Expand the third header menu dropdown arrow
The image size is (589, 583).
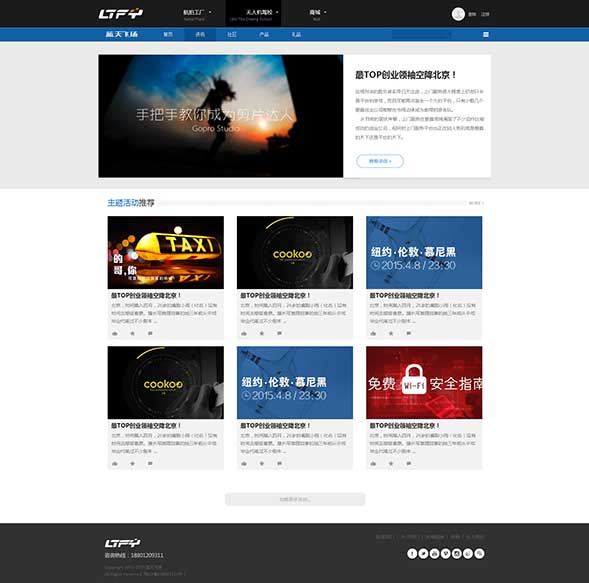tap(325, 12)
